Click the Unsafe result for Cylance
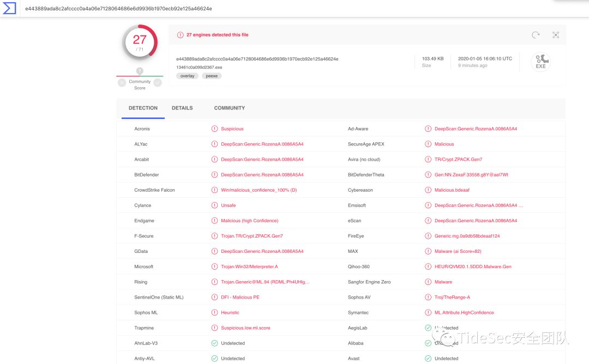The image size is (589, 364). [229, 205]
